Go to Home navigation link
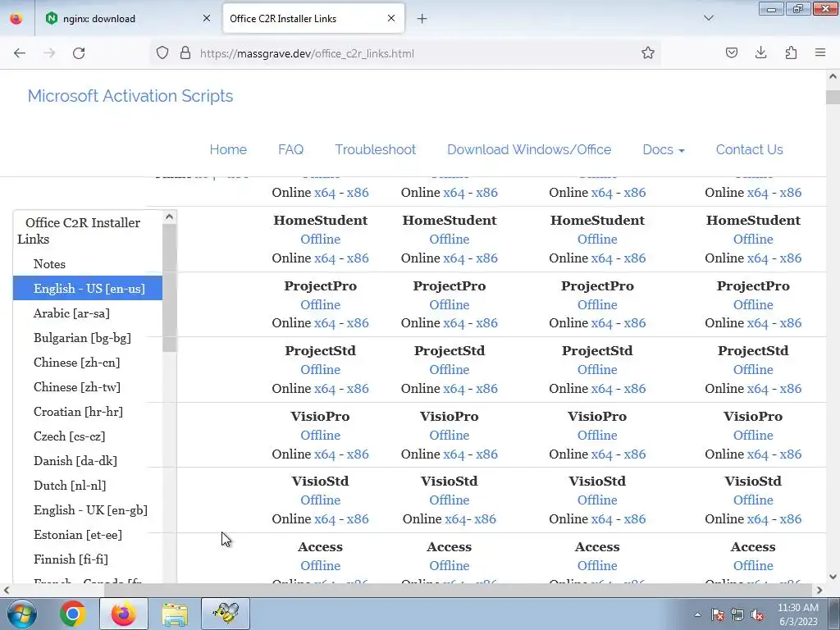The width and height of the screenshot is (840, 630). click(228, 149)
